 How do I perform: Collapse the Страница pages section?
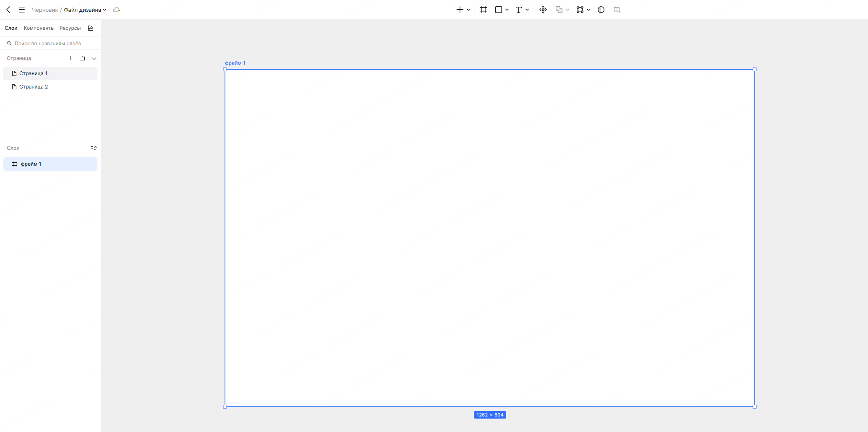coord(94,58)
